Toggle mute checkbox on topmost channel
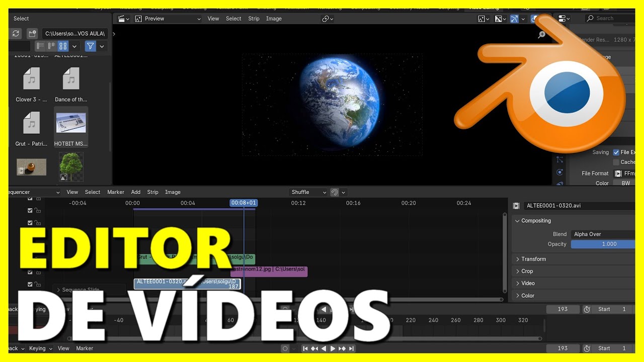This screenshot has height=362, width=644. tap(30, 199)
